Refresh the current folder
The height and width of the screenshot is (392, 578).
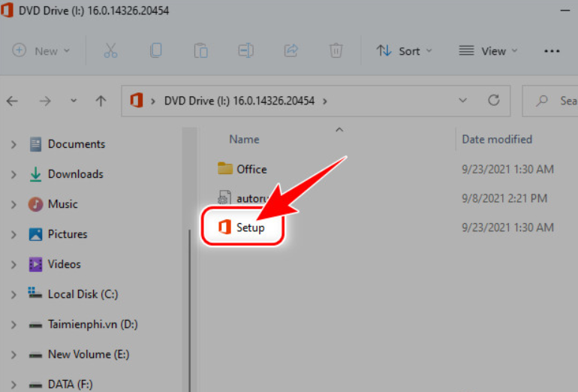pyautogui.click(x=494, y=101)
